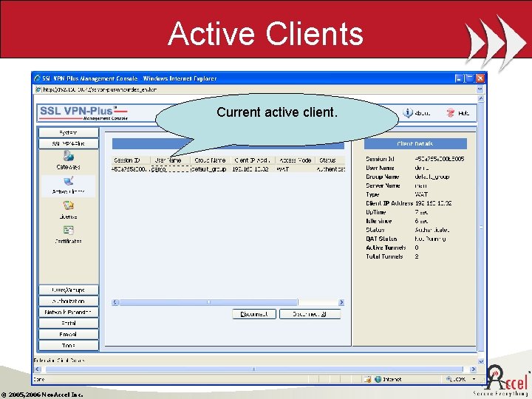Click the Client IP Address value in details
532x399 pixels.
433,203
